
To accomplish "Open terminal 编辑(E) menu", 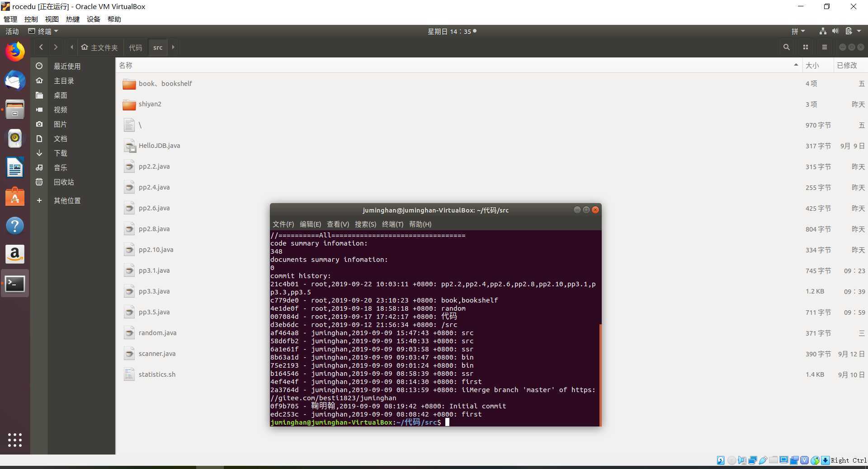I will click(310, 224).
